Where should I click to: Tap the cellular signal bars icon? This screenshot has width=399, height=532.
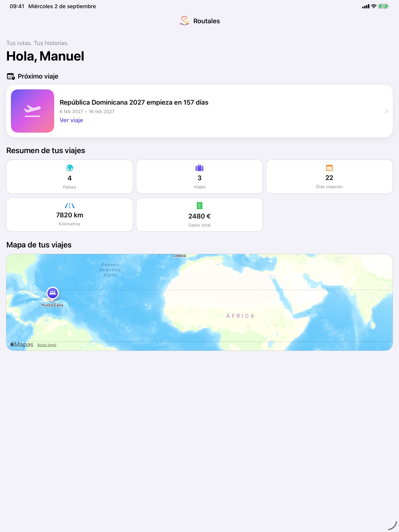click(366, 6)
